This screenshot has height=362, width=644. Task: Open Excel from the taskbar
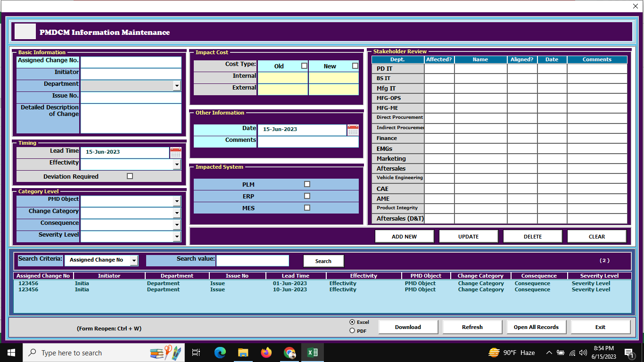312,353
